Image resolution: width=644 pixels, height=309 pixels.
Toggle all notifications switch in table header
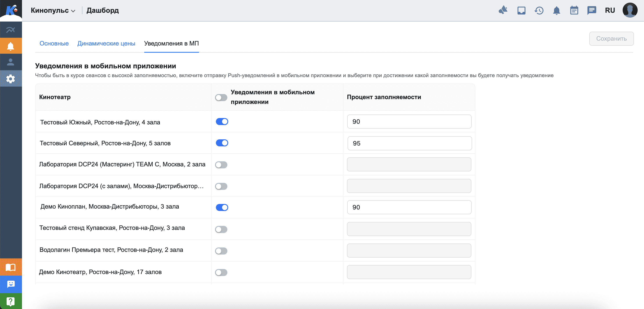click(221, 97)
